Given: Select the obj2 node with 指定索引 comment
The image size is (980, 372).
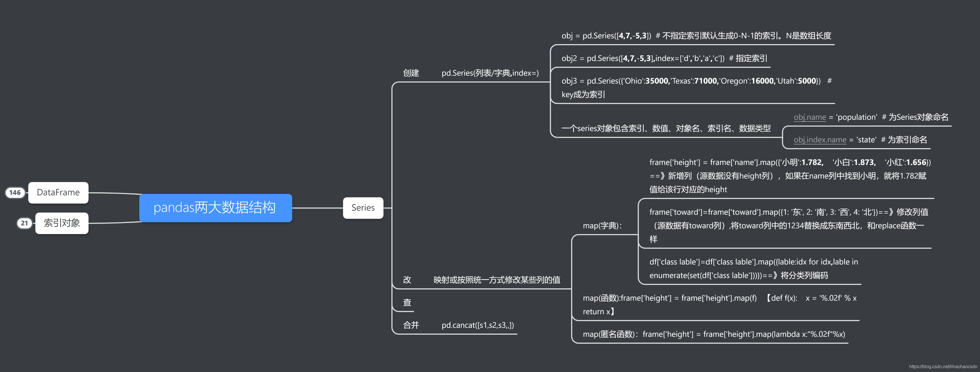Looking at the screenshot, I should click(664, 58).
